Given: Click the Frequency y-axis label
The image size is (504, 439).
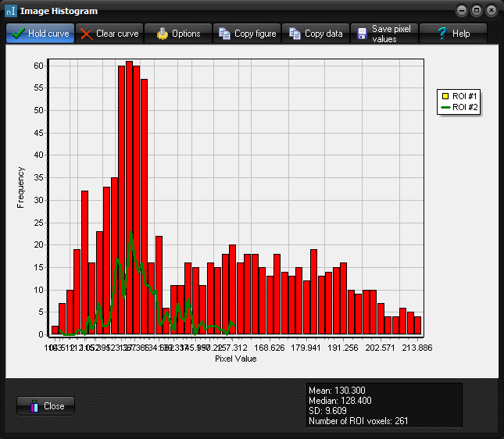Looking at the screenshot, I should coord(21,187).
